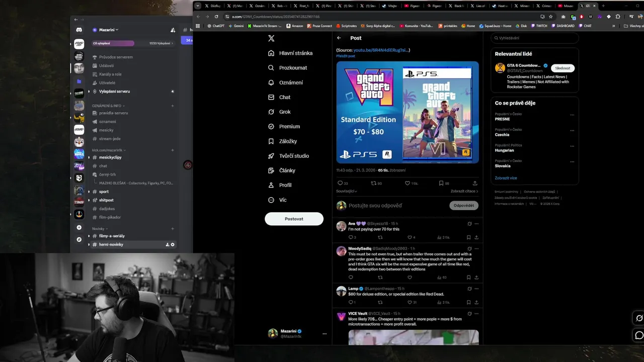Image resolution: width=644 pixels, height=362 pixels.
Task: Repost MoodySadiq's reply
Action: click(x=380, y=278)
